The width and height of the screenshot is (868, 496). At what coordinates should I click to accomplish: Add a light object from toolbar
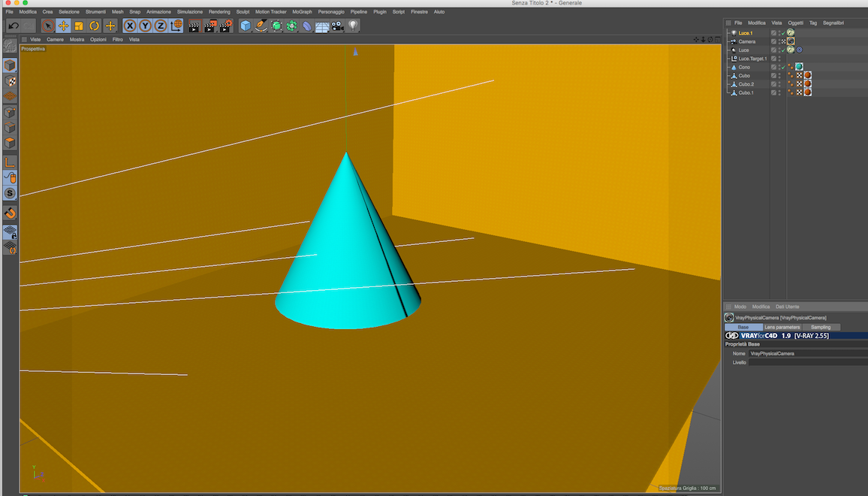pos(353,26)
